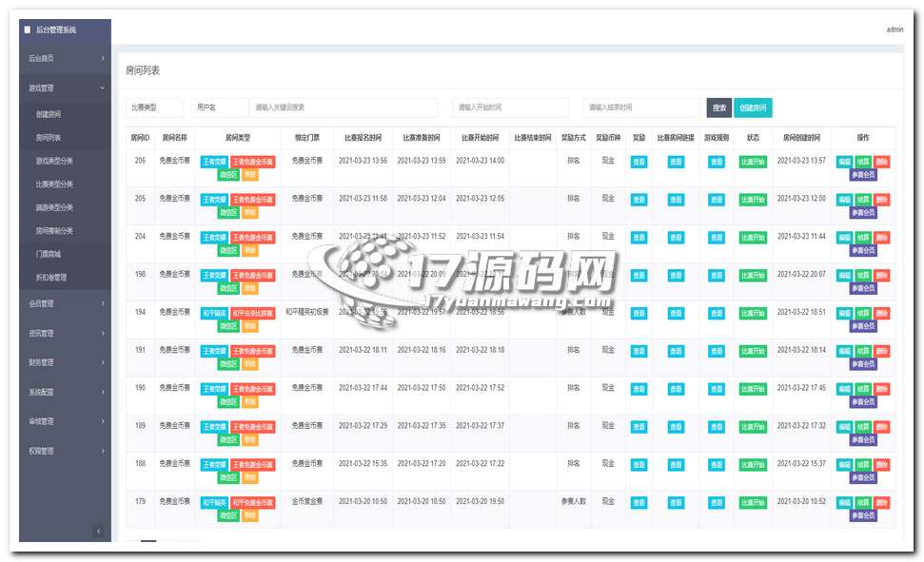Delete room 205 with the red 删除 button
The width and height of the screenshot is (924, 562).
pyautogui.click(x=882, y=200)
